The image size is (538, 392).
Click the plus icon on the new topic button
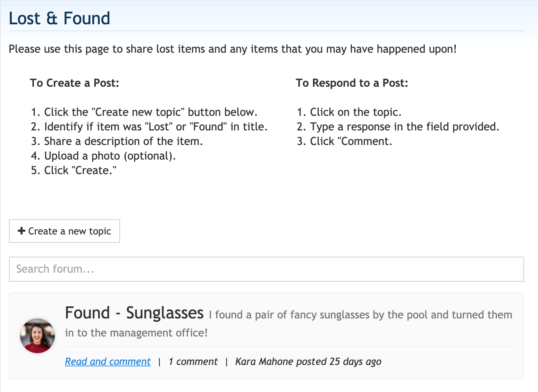click(22, 231)
